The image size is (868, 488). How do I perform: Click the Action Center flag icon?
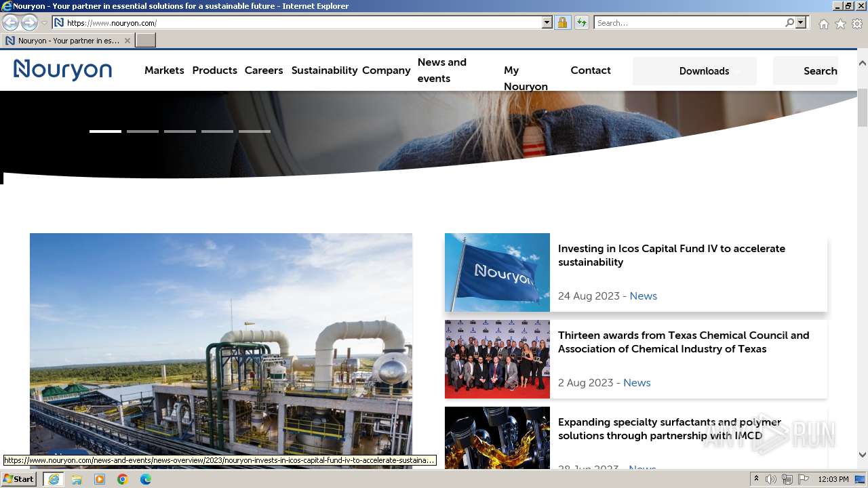804,479
